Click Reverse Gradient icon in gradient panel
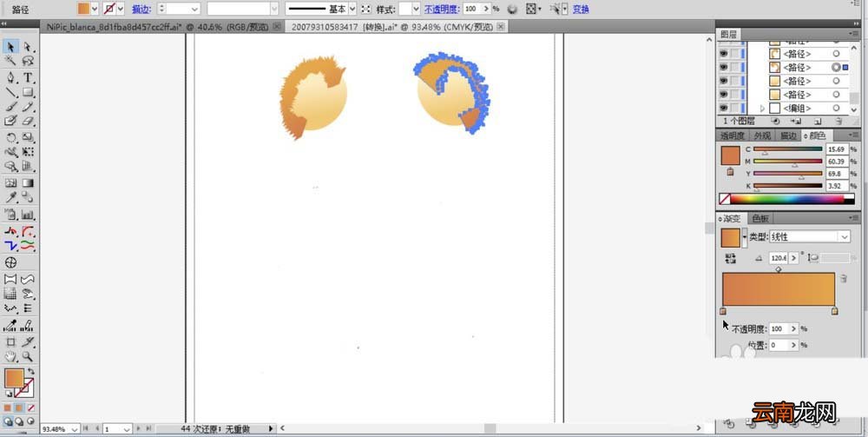The width and height of the screenshot is (868, 437). tap(730, 258)
